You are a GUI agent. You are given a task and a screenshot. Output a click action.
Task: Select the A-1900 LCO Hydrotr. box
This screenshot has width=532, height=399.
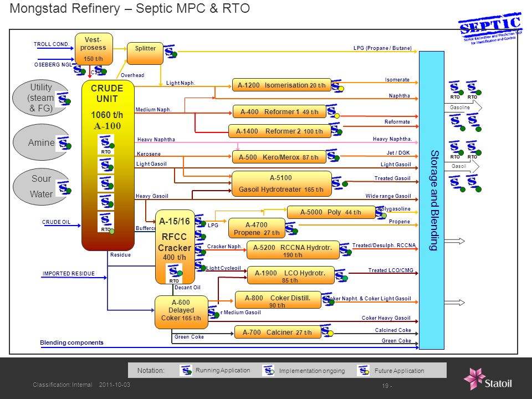(291, 275)
